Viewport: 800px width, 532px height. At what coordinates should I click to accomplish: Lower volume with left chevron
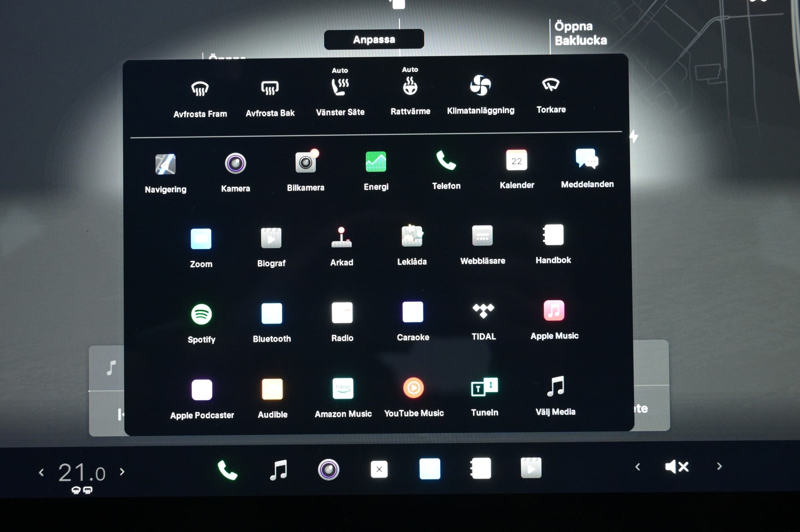pyautogui.click(x=638, y=467)
